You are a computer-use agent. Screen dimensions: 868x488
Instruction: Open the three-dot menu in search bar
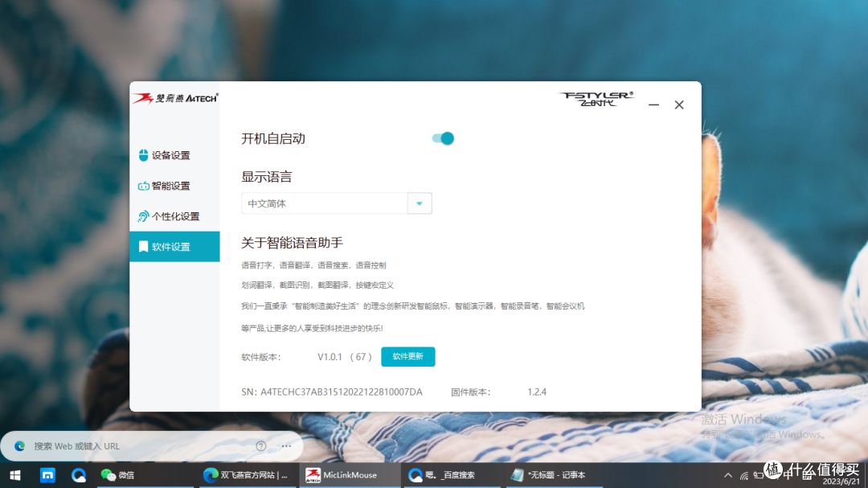coord(286,446)
